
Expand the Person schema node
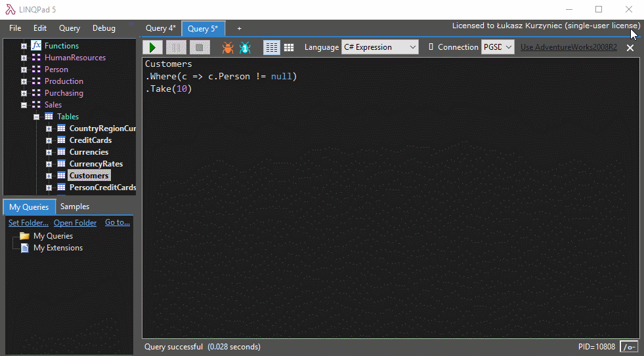point(24,69)
